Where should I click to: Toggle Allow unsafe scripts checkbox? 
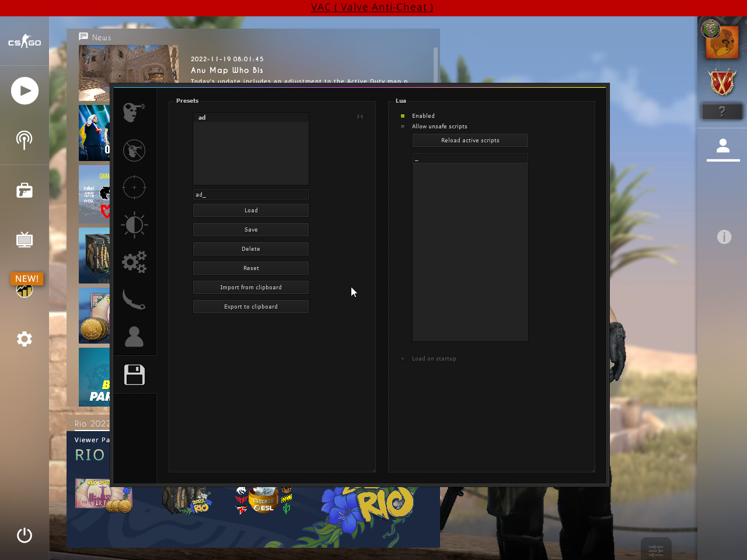[403, 127]
